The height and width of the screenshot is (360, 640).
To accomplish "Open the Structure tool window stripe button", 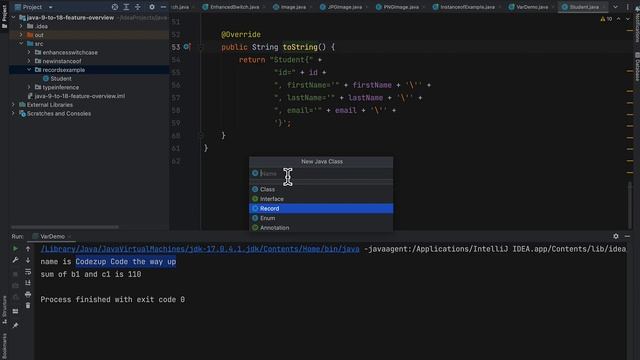I will tap(4, 310).
